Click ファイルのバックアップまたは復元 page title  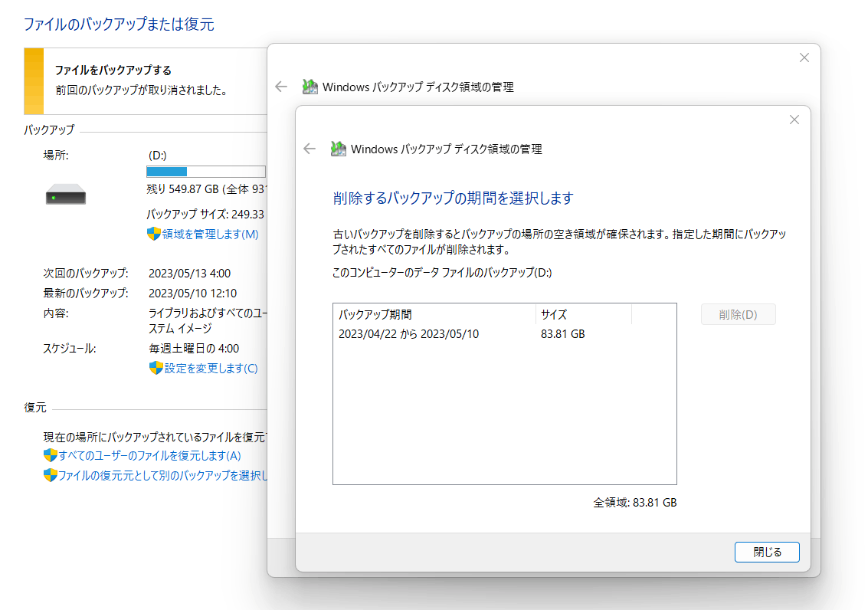119,25
